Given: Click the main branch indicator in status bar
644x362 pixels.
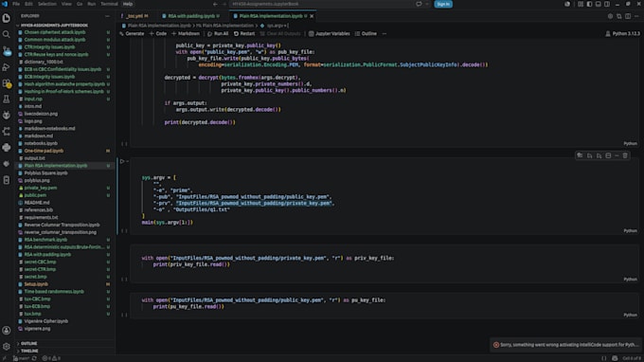Looking at the screenshot, I should (x=22, y=358).
